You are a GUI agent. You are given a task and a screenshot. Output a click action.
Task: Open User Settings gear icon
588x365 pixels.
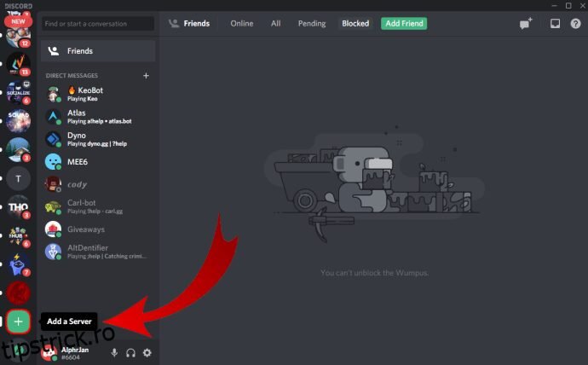click(147, 352)
